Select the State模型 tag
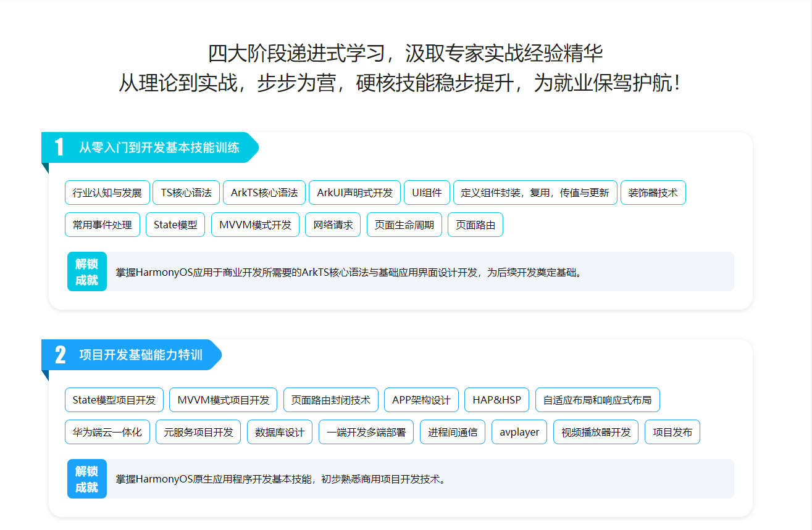The image size is (812, 530). click(175, 225)
